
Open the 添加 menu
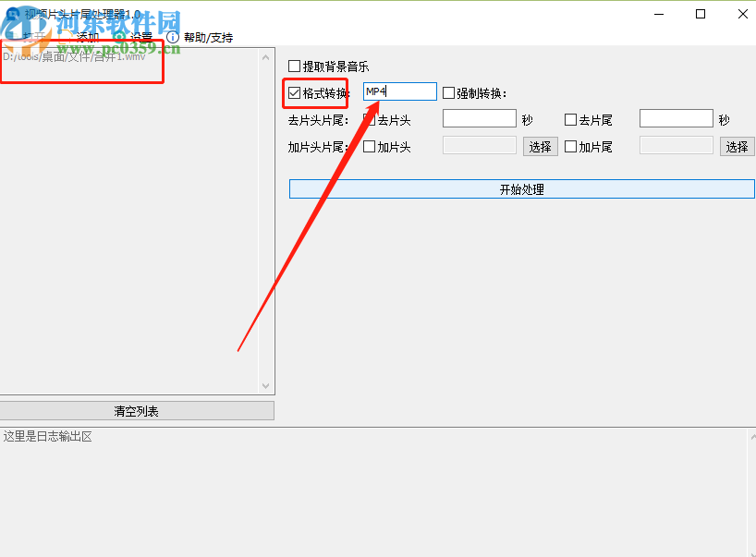coord(87,38)
